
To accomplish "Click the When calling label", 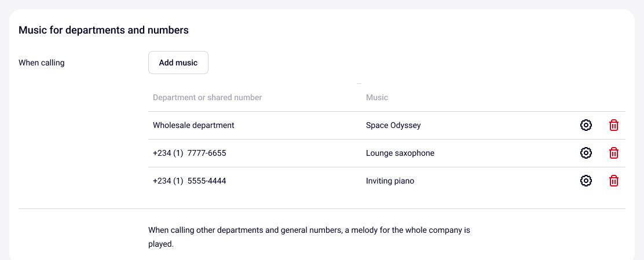I will point(42,63).
